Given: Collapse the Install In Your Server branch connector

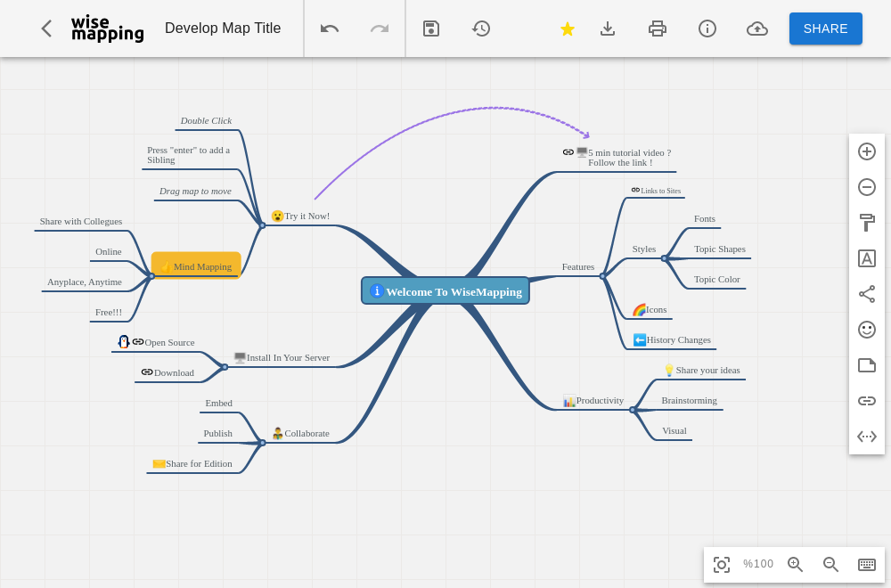Looking at the screenshot, I should coord(225,367).
